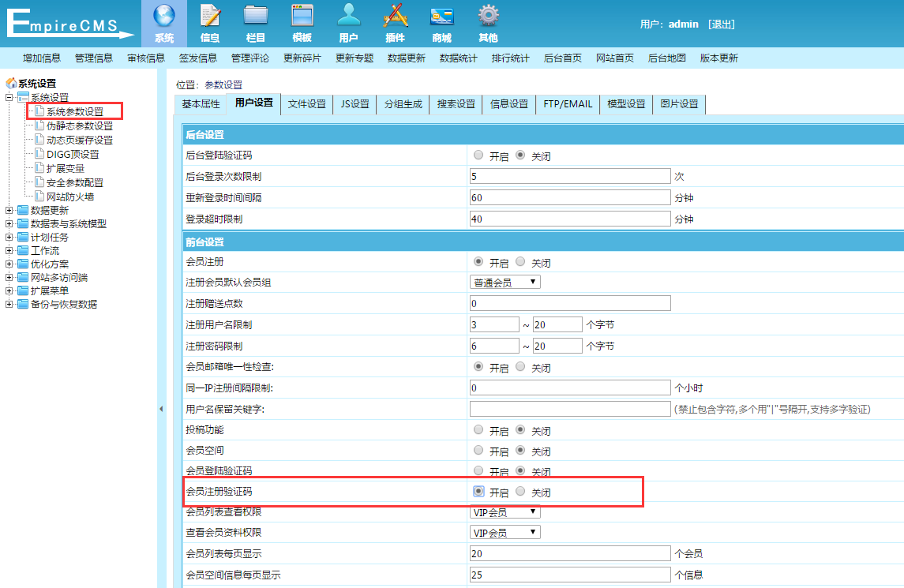
Task: Expand the 网站多访问端 tree node
Action: pos(9,277)
